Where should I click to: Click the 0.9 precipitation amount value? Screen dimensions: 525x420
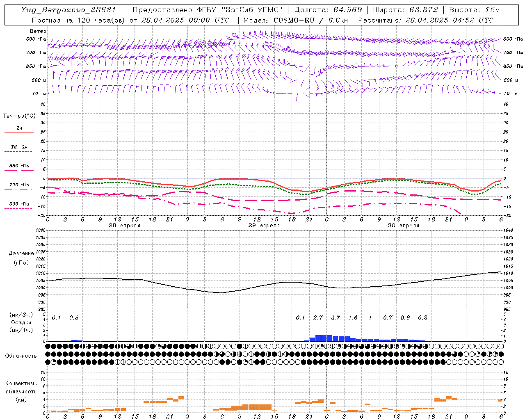click(x=405, y=318)
